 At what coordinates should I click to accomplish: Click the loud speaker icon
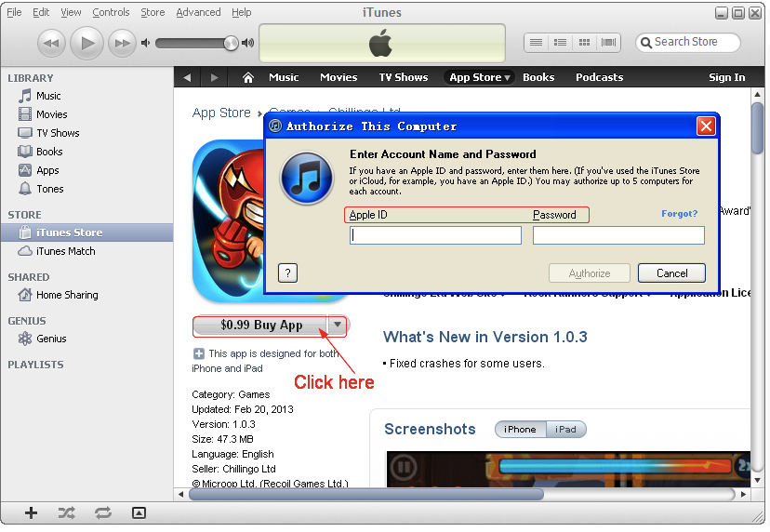point(248,43)
